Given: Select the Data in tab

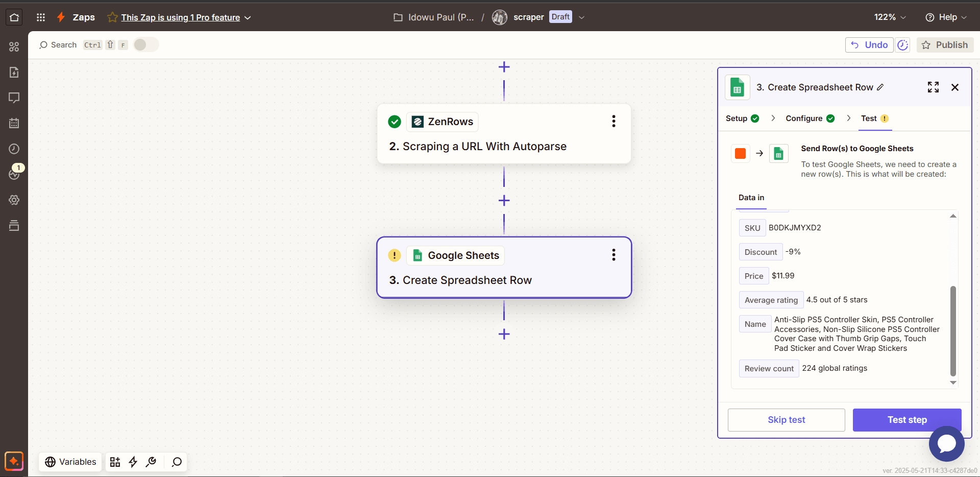Looking at the screenshot, I should (751, 198).
